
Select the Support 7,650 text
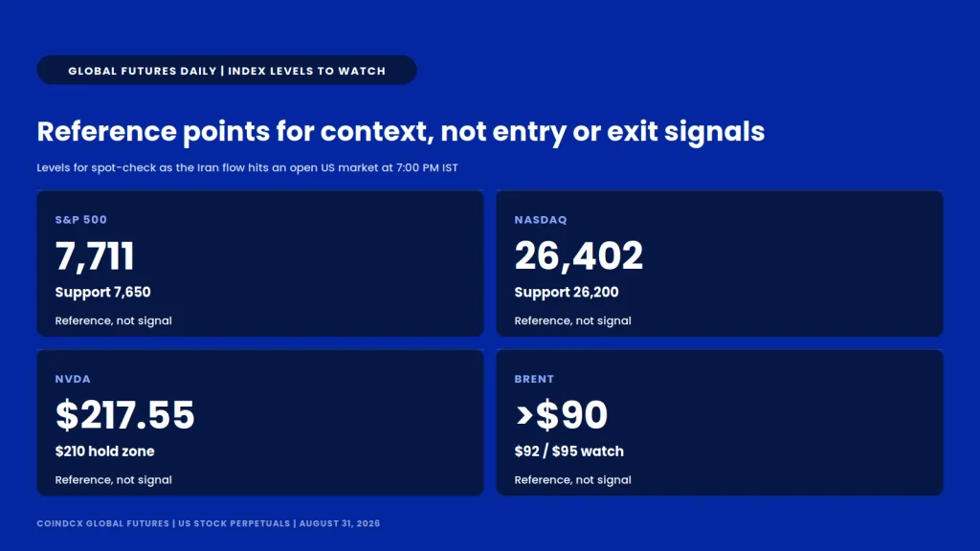(x=103, y=293)
